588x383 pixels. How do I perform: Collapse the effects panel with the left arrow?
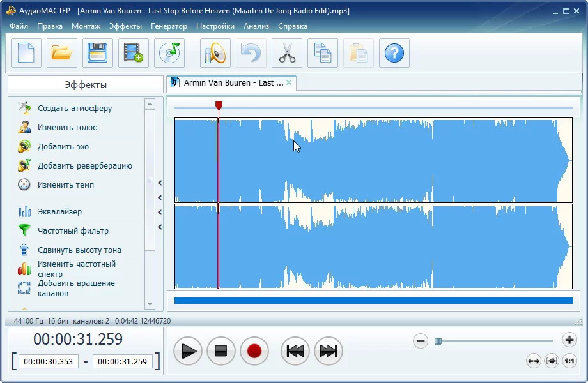pyautogui.click(x=160, y=183)
